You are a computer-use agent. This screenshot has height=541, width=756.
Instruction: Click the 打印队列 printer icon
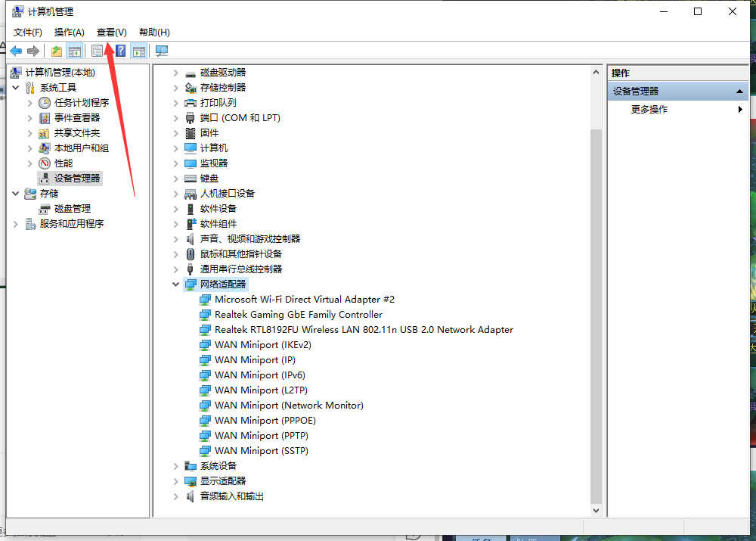click(x=191, y=103)
